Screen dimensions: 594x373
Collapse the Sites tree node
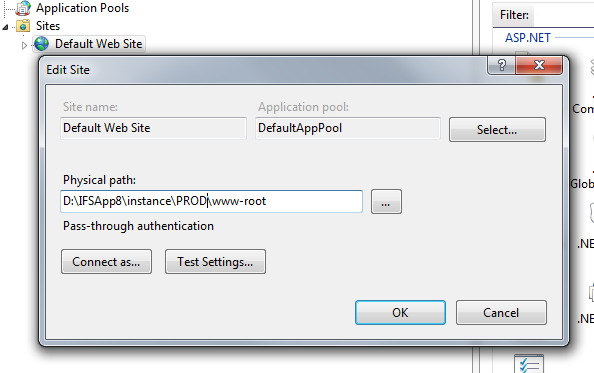(x=5, y=27)
